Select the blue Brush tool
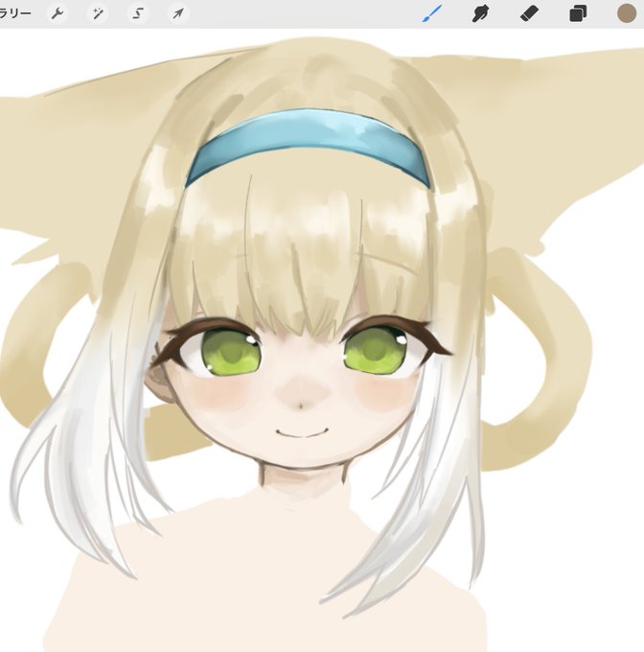 [x=432, y=13]
